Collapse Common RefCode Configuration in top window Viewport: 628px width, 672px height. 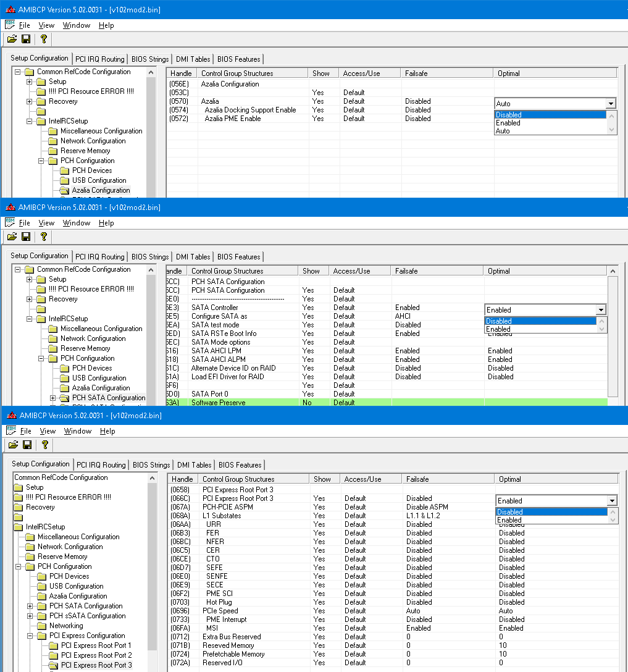[17, 72]
